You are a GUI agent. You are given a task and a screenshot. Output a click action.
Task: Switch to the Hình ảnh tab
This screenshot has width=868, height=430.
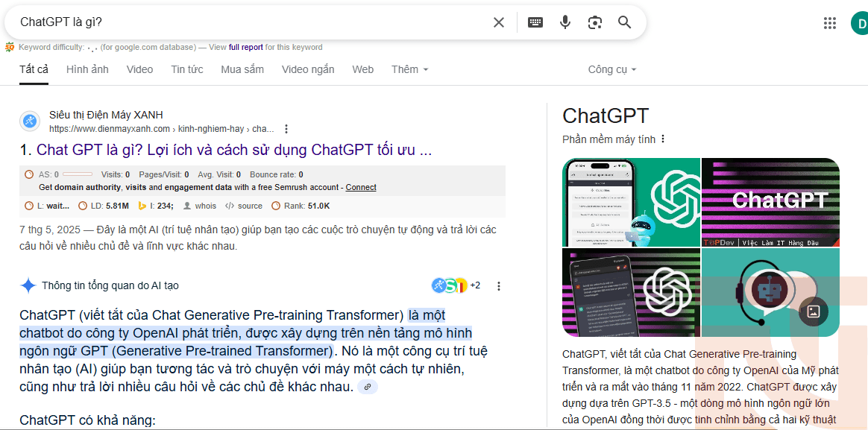coord(87,69)
